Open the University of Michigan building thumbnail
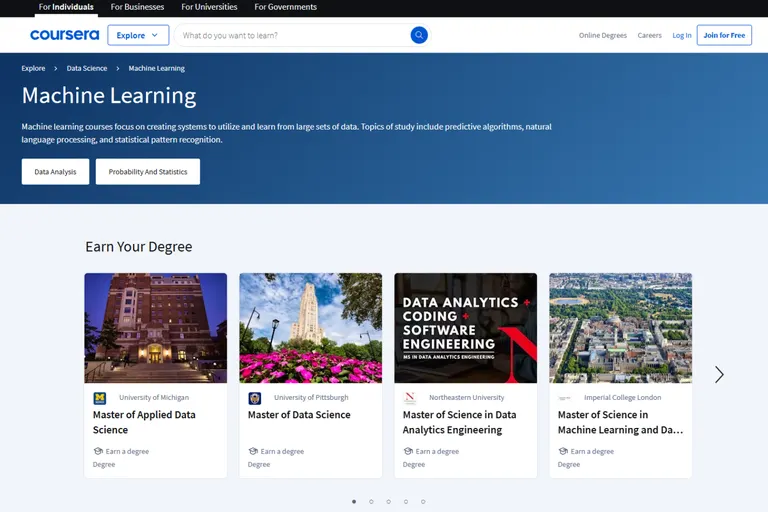 [x=156, y=328]
